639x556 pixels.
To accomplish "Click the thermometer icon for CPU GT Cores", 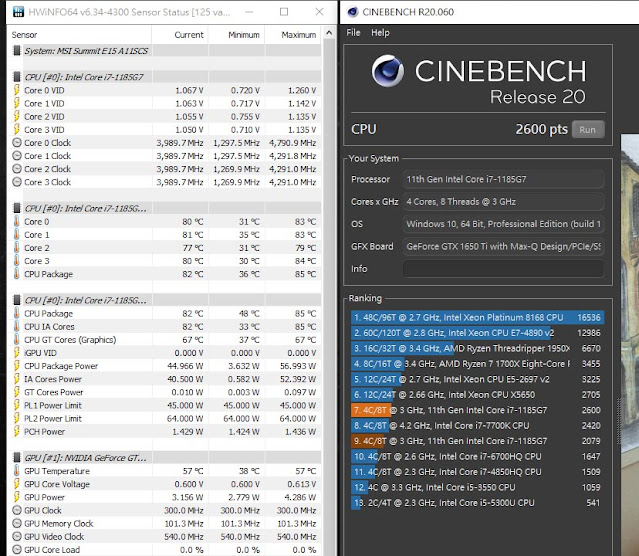I will click(x=17, y=339).
